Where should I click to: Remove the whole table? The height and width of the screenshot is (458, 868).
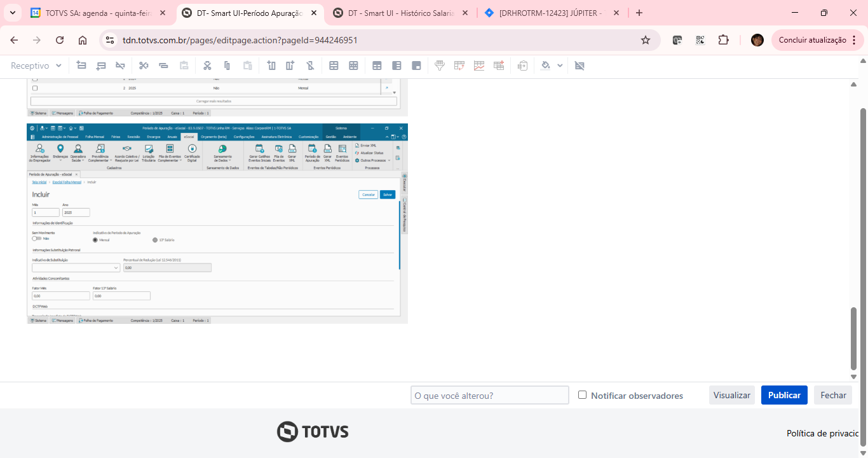click(x=580, y=66)
